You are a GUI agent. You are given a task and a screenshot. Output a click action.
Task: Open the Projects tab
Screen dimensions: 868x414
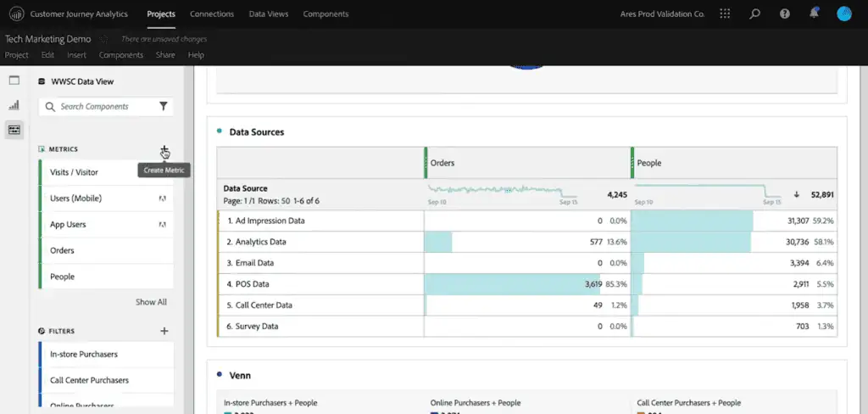161,14
